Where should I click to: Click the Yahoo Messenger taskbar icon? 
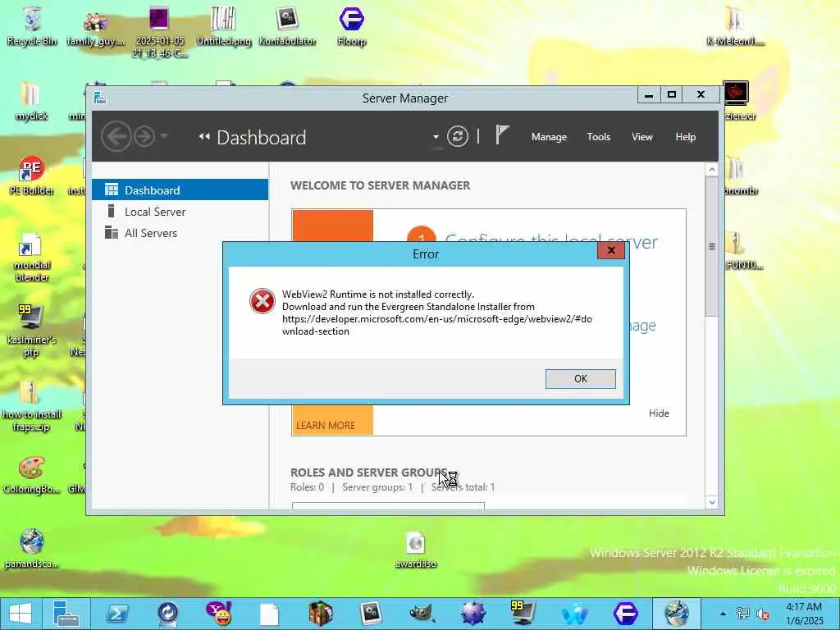coord(218,614)
